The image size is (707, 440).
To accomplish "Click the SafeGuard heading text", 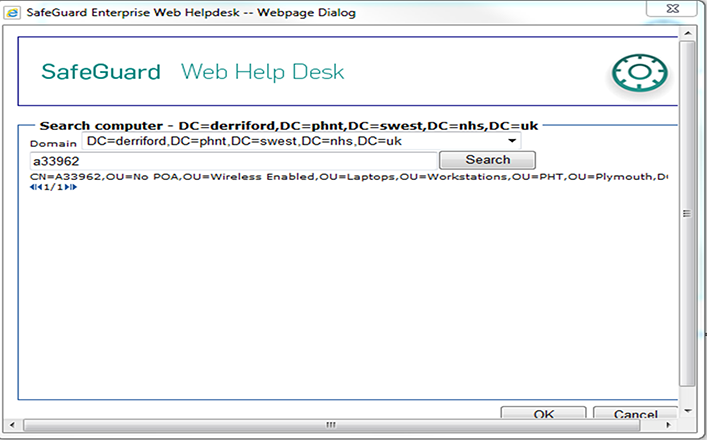I will click(x=101, y=72).
